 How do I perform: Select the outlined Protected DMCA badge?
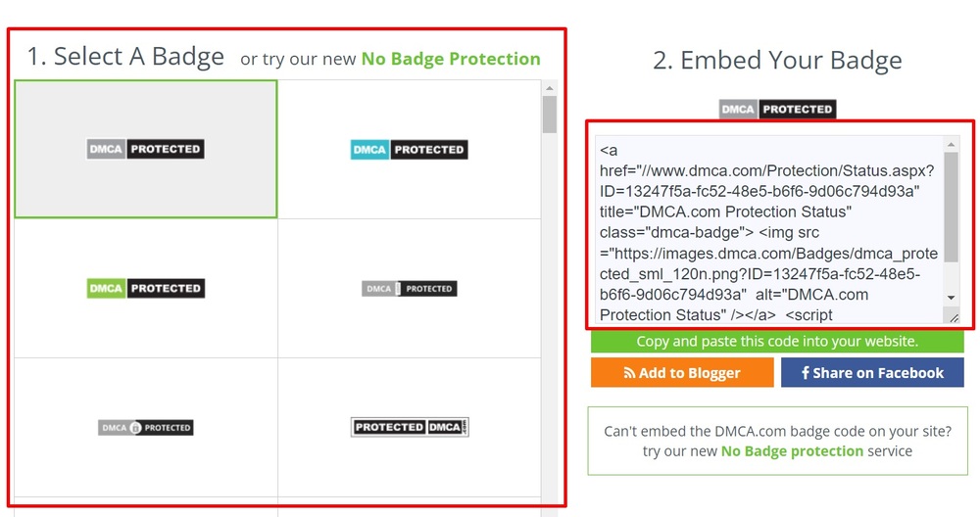(x=410, y=427)
